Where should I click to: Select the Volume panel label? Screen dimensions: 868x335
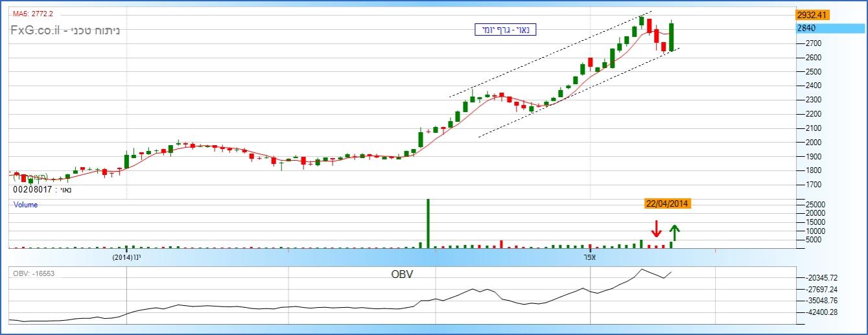(26, 205)
